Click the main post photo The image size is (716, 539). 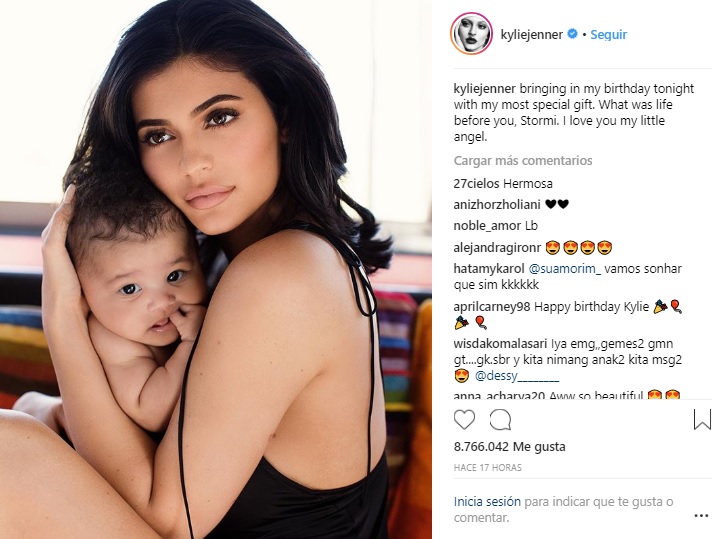click(216, 270)
